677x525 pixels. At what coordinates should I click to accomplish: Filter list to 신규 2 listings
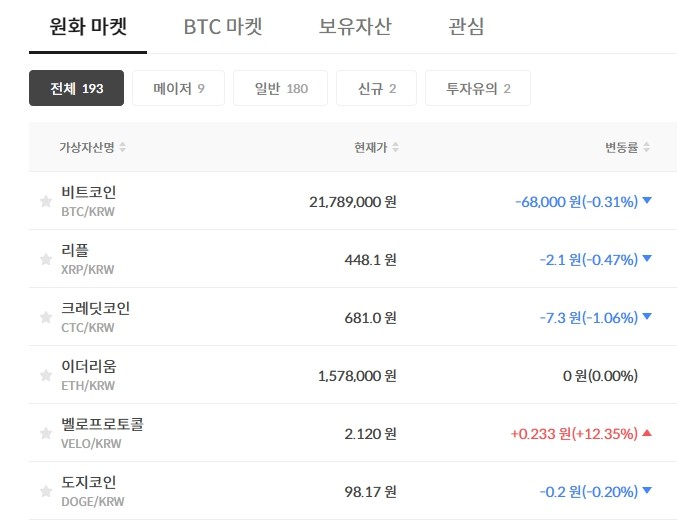(x=377, y=89)
